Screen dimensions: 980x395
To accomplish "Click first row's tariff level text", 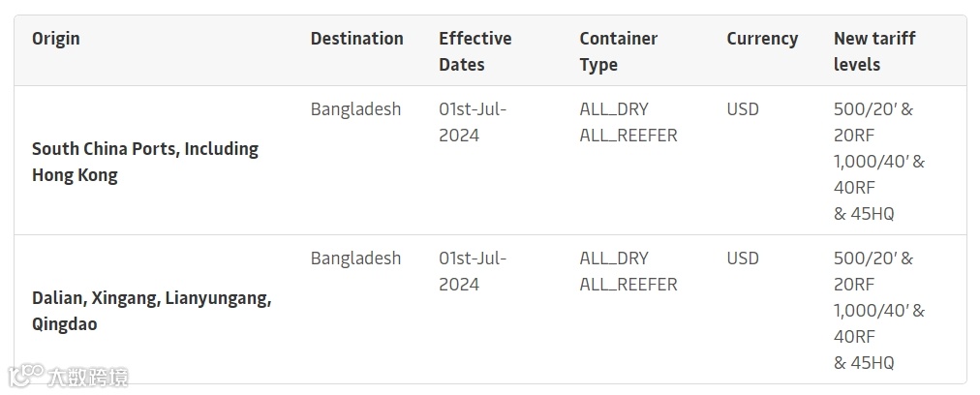I will coord(878,161).
